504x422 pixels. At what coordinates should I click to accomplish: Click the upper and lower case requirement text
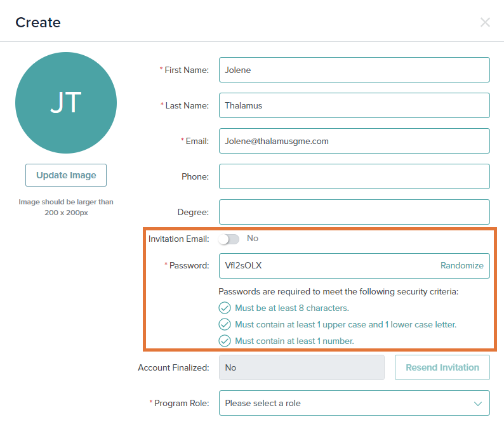(345, 325)
